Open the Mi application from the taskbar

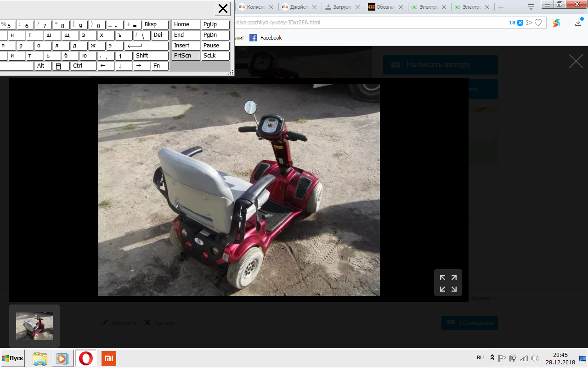[109, 358]
